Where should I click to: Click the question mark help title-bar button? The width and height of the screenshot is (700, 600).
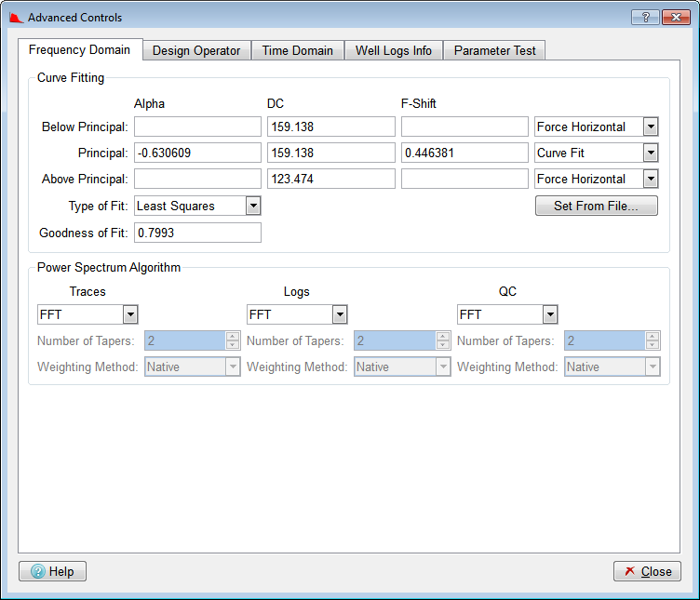(645, 17)
